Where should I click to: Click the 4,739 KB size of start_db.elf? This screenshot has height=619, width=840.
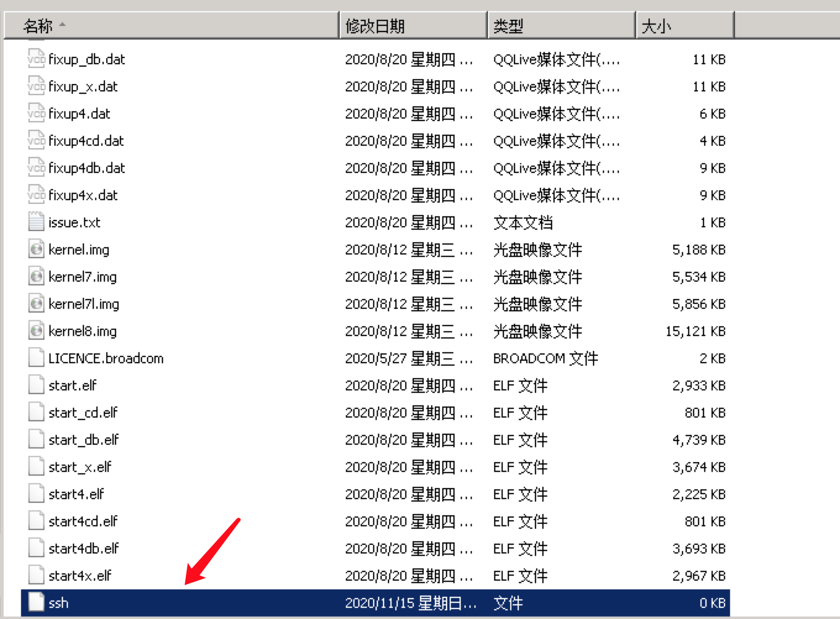699,440
